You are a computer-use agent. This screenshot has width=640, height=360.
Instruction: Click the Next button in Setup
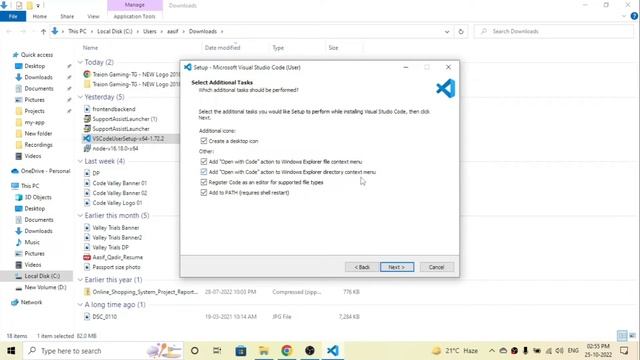click(x=397, y=267)
